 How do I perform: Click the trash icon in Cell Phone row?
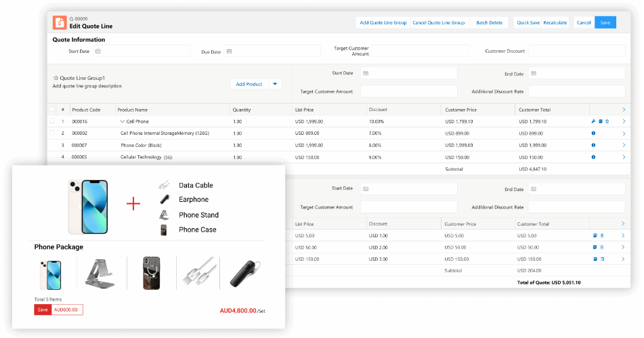[607, 121]
